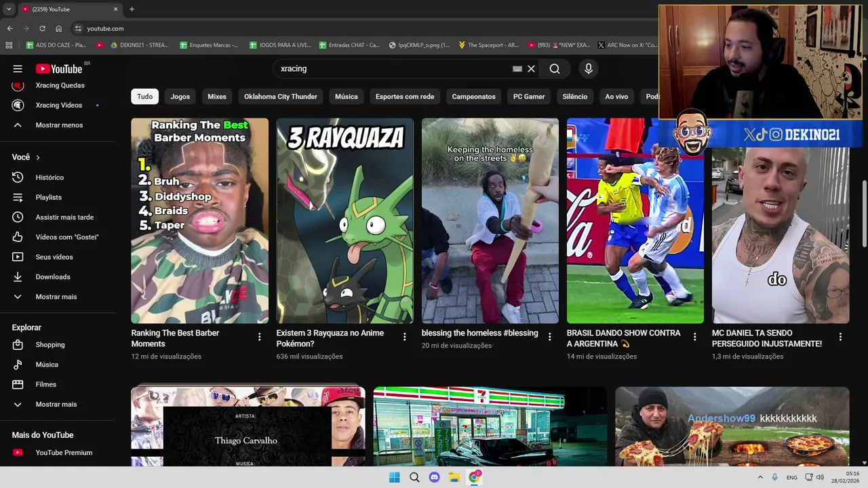Select the Oklahoma City Thunder chip

tap(281, 96)
